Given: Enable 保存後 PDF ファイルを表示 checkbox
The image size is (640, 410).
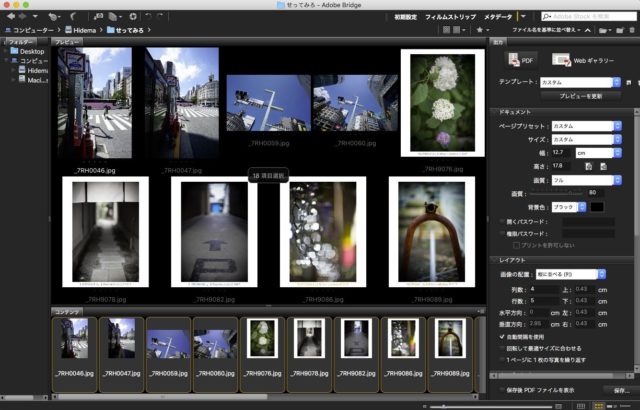Looking at the screenshot, I should [501, 390].
